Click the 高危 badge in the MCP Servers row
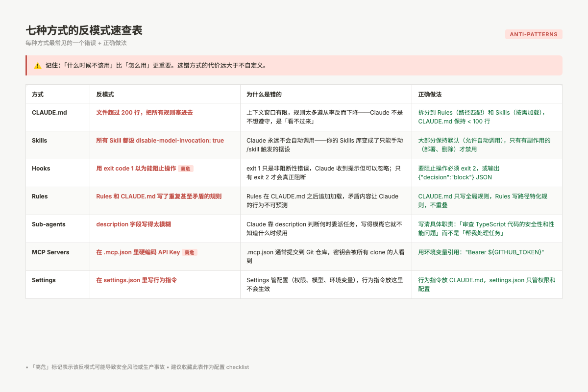Screen dimensions: 588x392 [190, 252]
